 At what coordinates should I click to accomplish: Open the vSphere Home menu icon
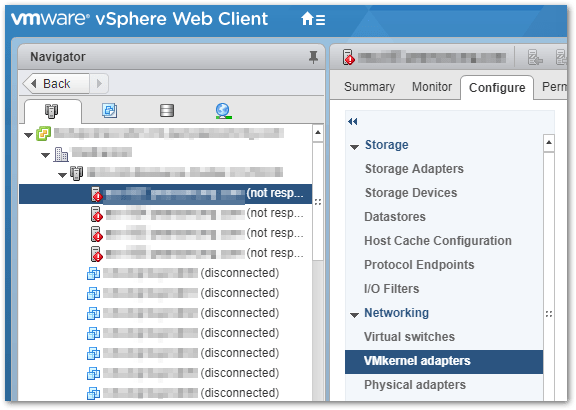tap(313, 19)
